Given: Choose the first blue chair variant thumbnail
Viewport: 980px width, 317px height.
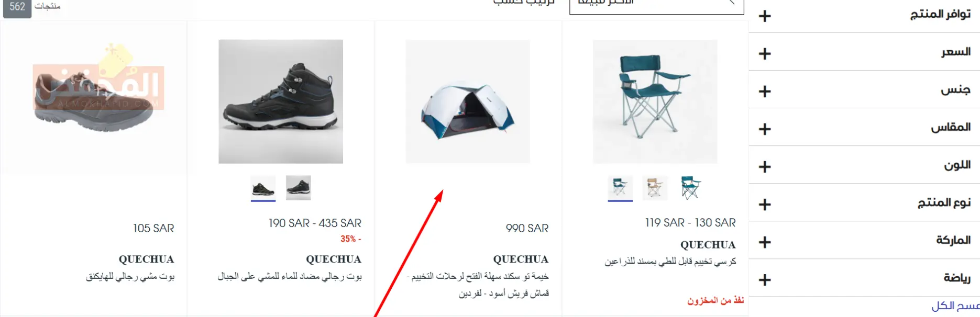Looking at the screenshot, I should 620,188.
